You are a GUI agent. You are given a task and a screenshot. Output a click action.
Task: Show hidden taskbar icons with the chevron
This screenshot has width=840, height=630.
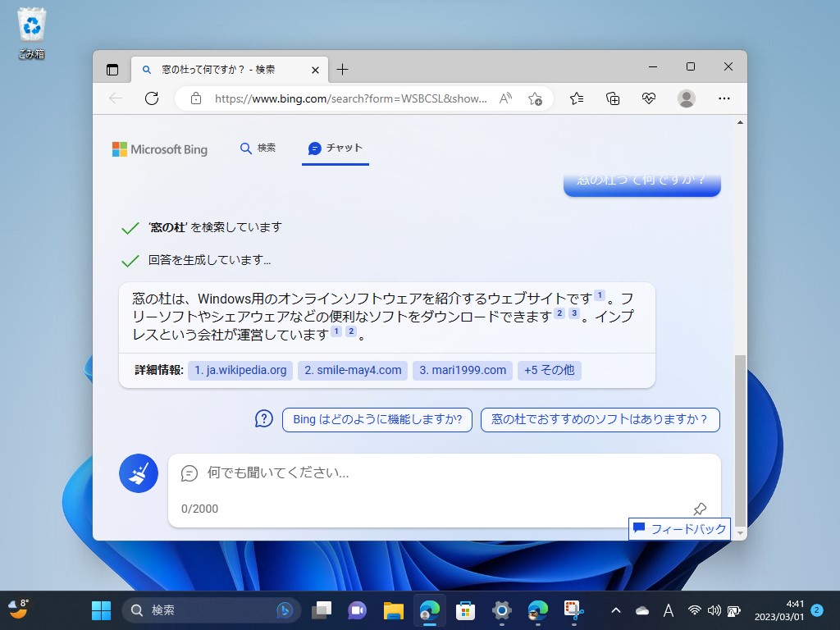(615, 610)
